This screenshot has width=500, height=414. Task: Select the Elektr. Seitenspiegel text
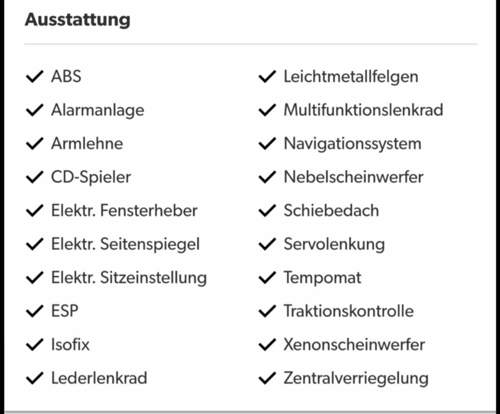click(125, 245)
